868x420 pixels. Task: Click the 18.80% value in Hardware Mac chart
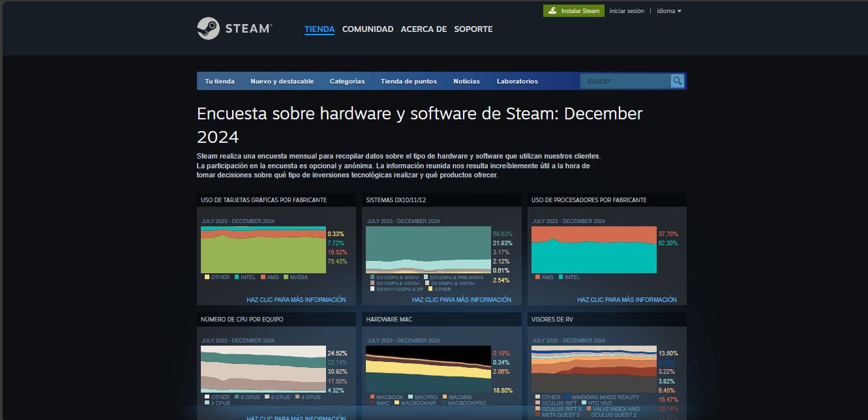tap(502, 390)
